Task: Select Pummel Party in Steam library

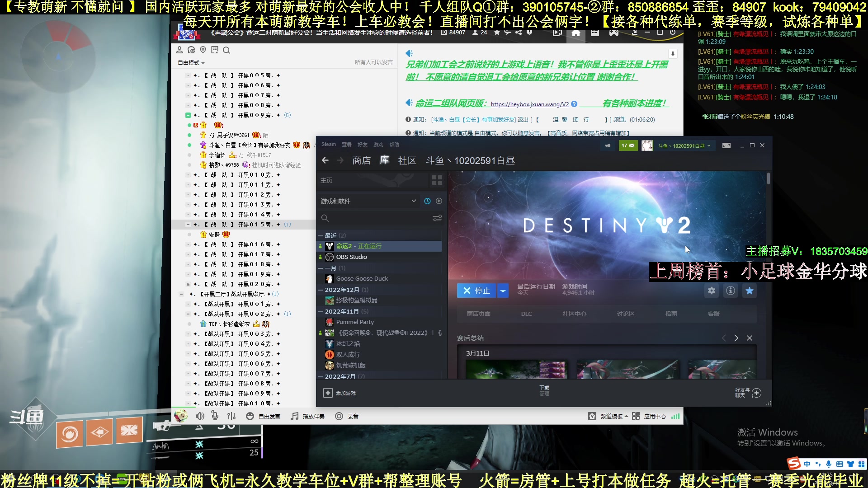Action: point(355,322)
